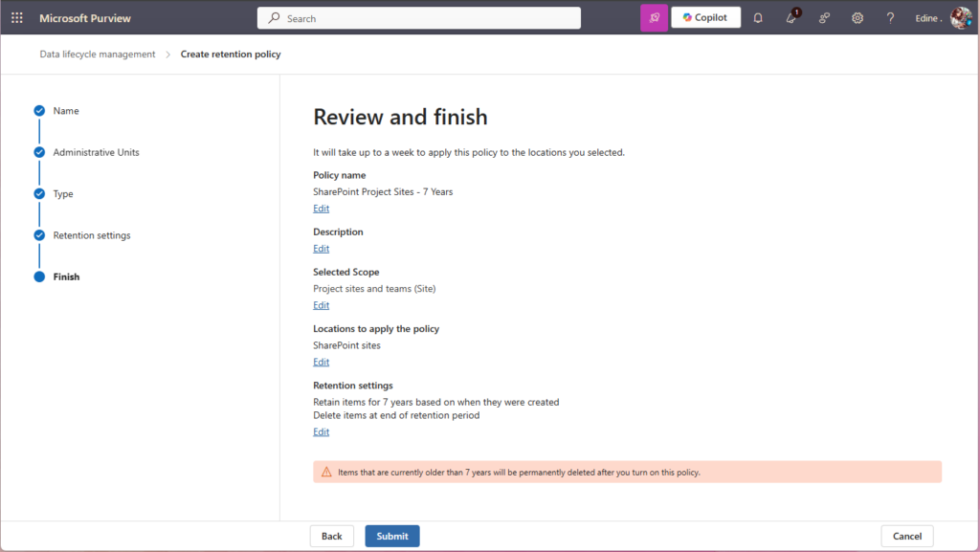980x552 pixels.
Task: Go to Data lifecycle management breadcrumb
Action: [x=98, y=55]
